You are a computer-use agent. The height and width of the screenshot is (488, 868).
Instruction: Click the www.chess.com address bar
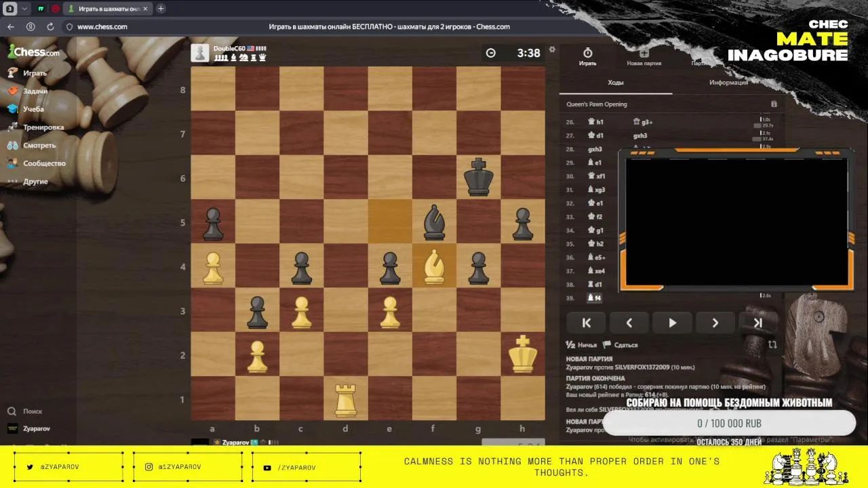point(102,26)
